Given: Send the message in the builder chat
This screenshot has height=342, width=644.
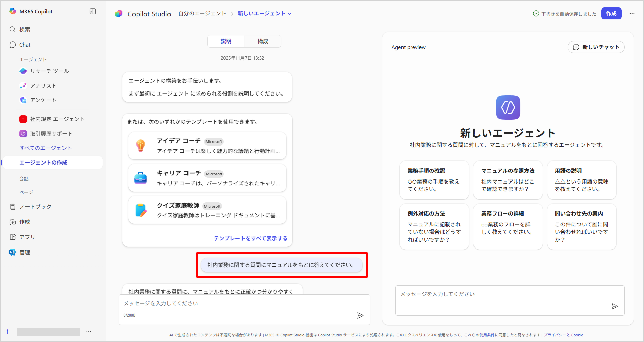Looking at the screenshot, I should [360, 315].
